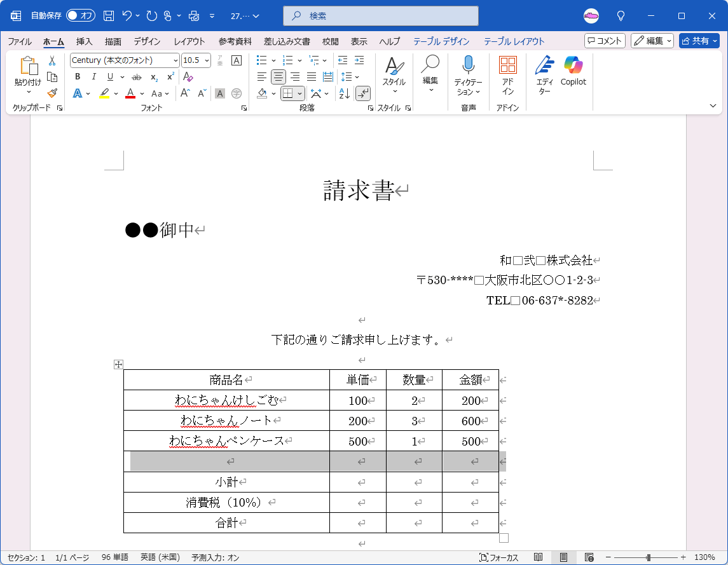
Task: Sort the table contents
Action: (344, 93)
